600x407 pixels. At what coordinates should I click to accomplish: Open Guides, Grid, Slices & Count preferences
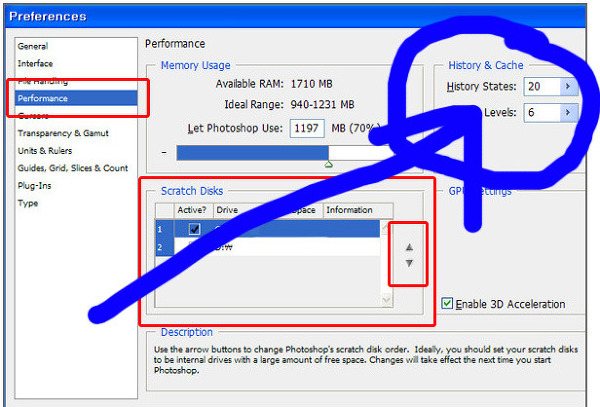(73, 168)
